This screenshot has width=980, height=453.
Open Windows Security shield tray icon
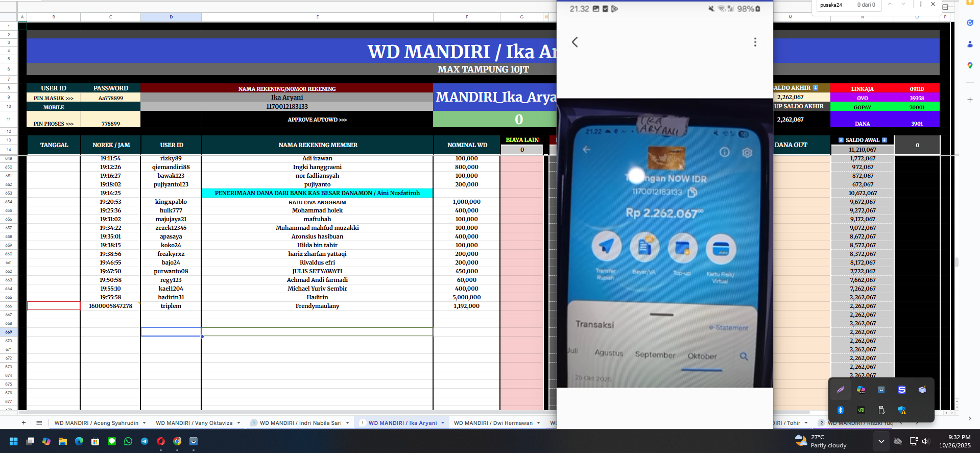point(902,410)
